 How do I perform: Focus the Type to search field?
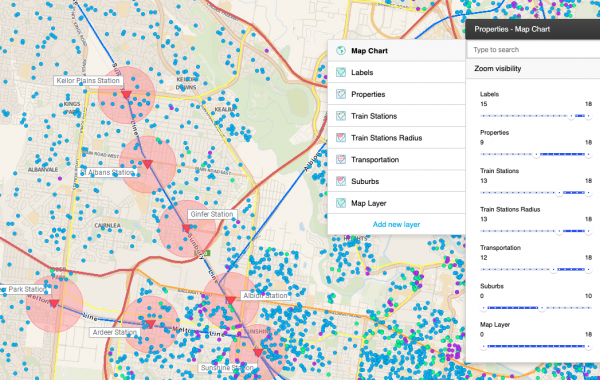pos(533,50)
